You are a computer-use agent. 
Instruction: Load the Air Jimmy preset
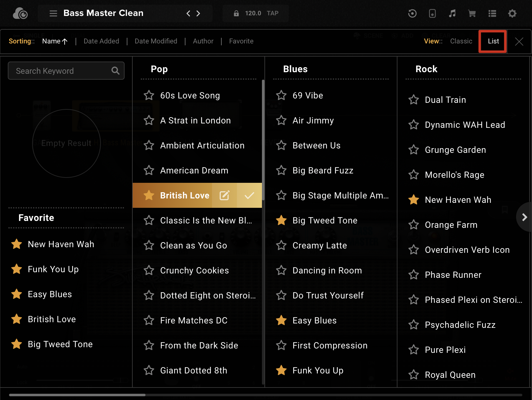click(x=313, y=120)
